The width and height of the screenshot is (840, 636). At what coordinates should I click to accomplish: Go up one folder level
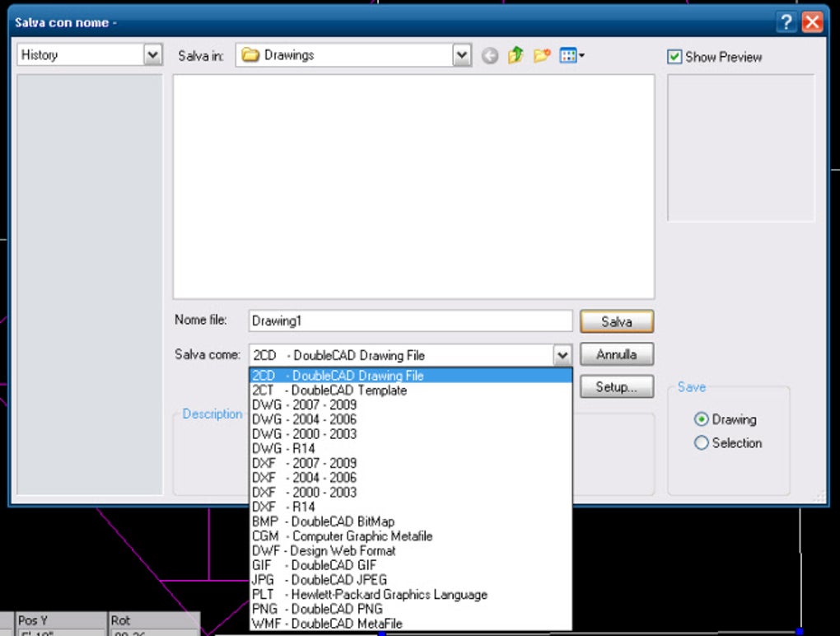click(x=516, y=54)
